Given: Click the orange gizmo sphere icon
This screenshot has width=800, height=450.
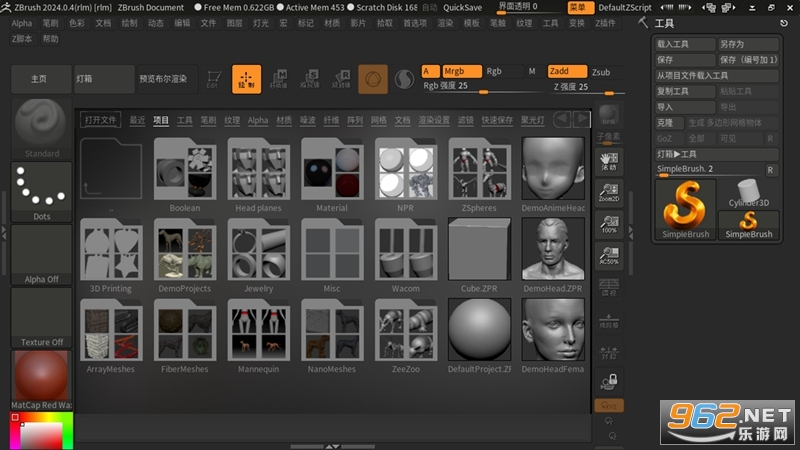Looking at the screenshot, I should [x=373, y=79].
